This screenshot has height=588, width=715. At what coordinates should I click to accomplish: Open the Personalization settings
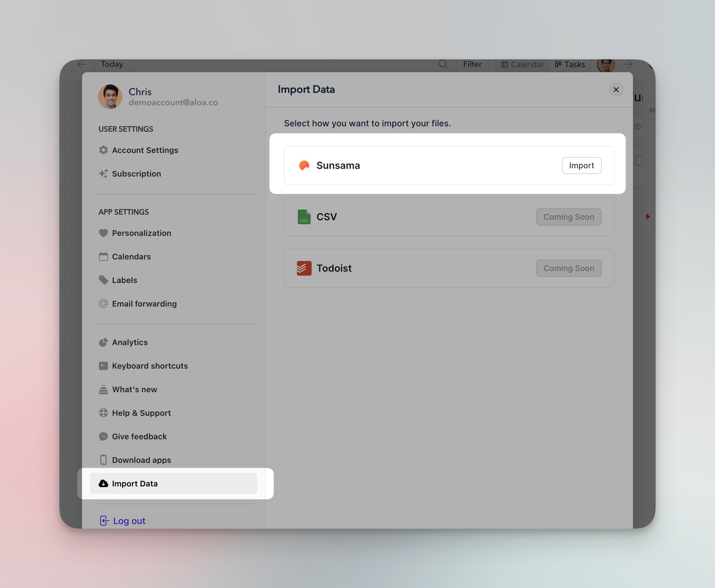[141, 233]
